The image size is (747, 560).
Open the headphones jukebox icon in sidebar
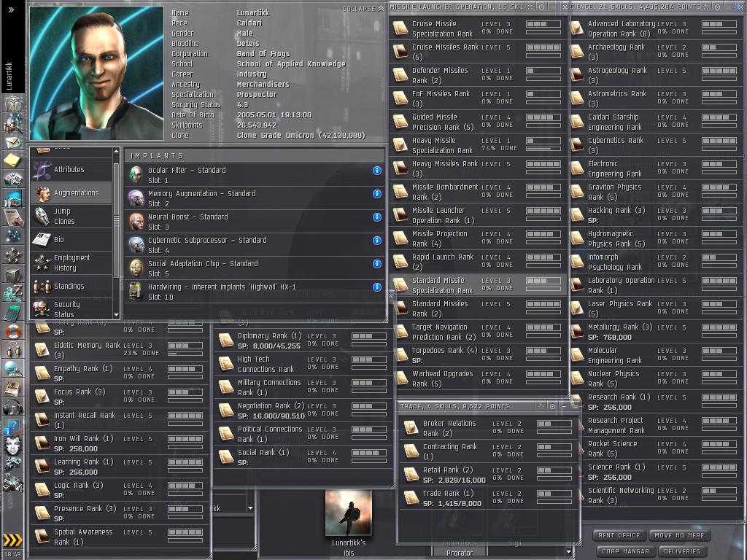point(13,407)
